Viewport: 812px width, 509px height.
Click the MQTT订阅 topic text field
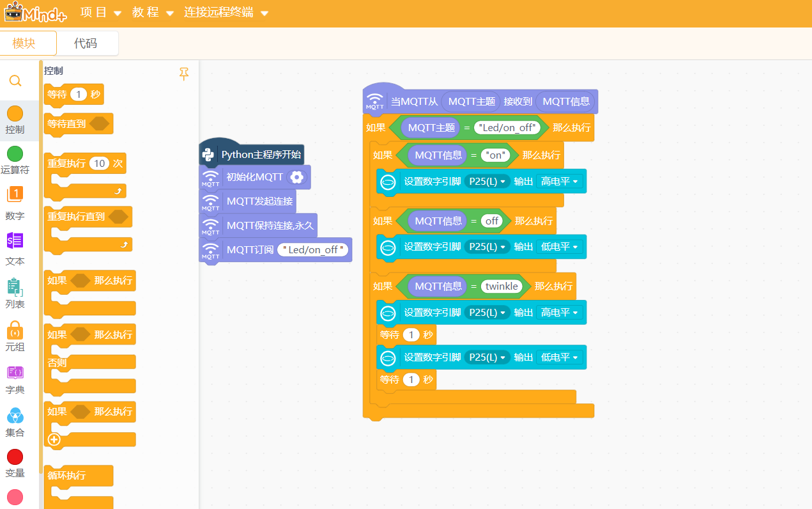pyautogui.click(x=313, y=250)
